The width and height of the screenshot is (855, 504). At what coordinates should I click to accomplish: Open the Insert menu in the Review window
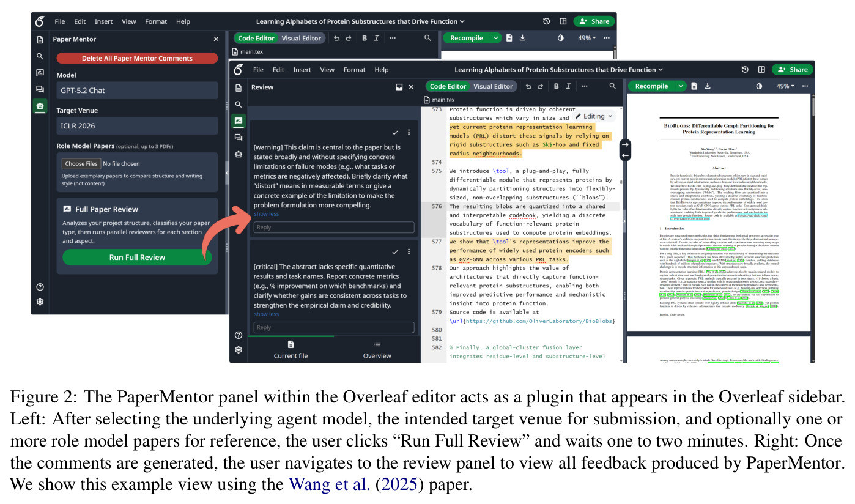pyautogui.click(x=302, y=70)
